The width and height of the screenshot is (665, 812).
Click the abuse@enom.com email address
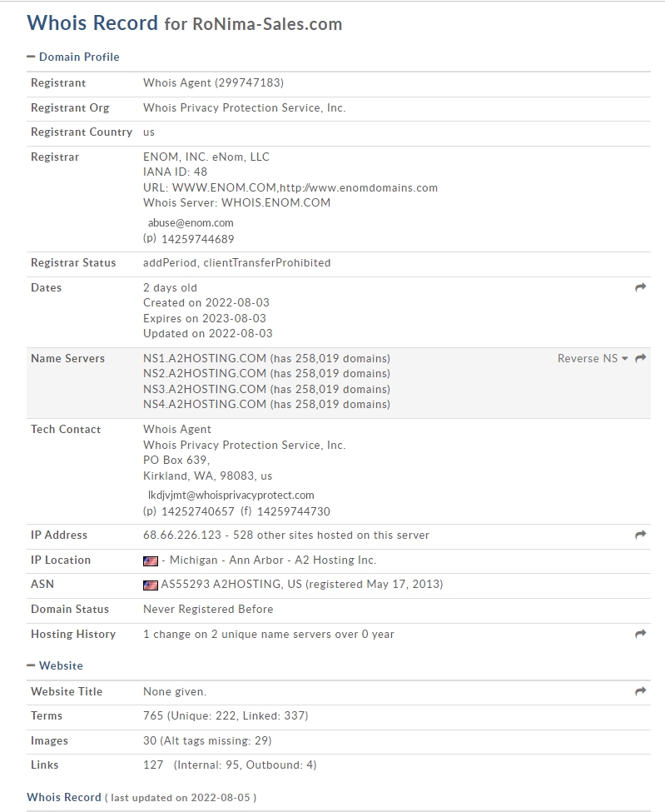tap(191, 222)
